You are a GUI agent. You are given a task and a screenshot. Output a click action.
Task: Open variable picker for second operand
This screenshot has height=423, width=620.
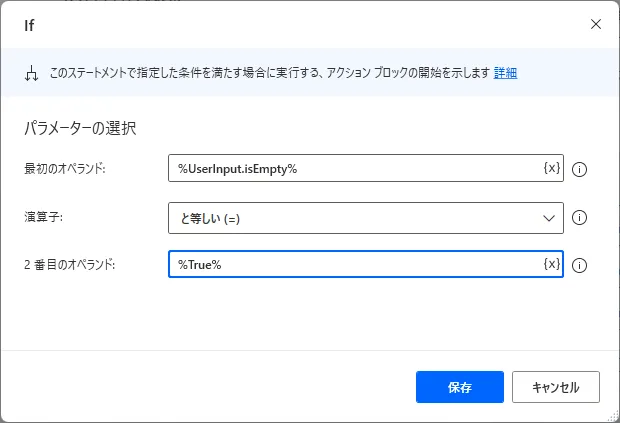pyautogui.click(x=551, y=264)
